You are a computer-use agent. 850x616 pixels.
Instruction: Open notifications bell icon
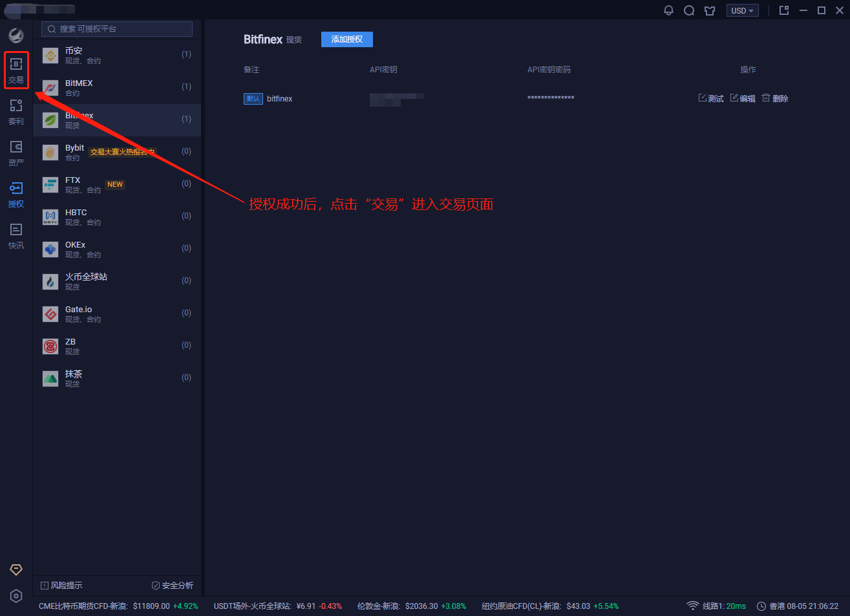668,10
